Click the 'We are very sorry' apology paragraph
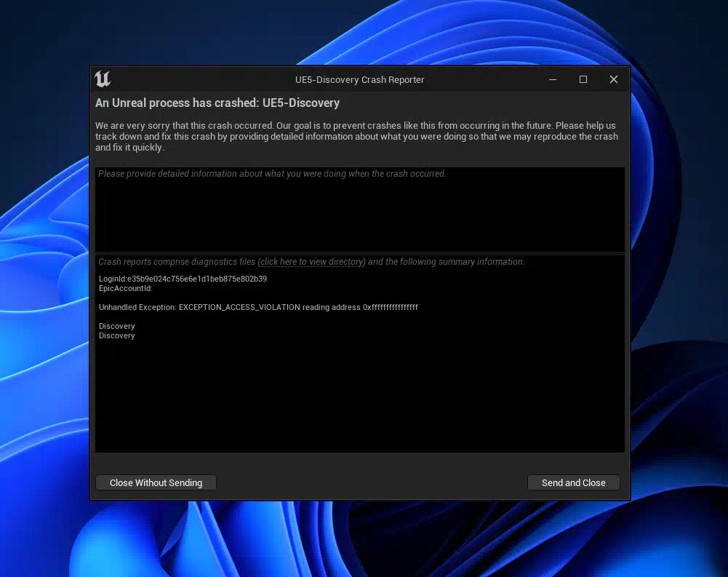Image resolution: width=728 pixels, height=577 pixels. pos(356,136)
